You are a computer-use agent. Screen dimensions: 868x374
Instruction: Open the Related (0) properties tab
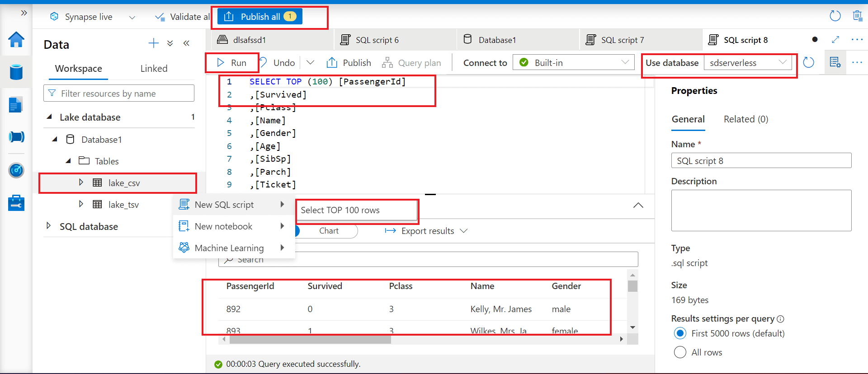[746, 119]
